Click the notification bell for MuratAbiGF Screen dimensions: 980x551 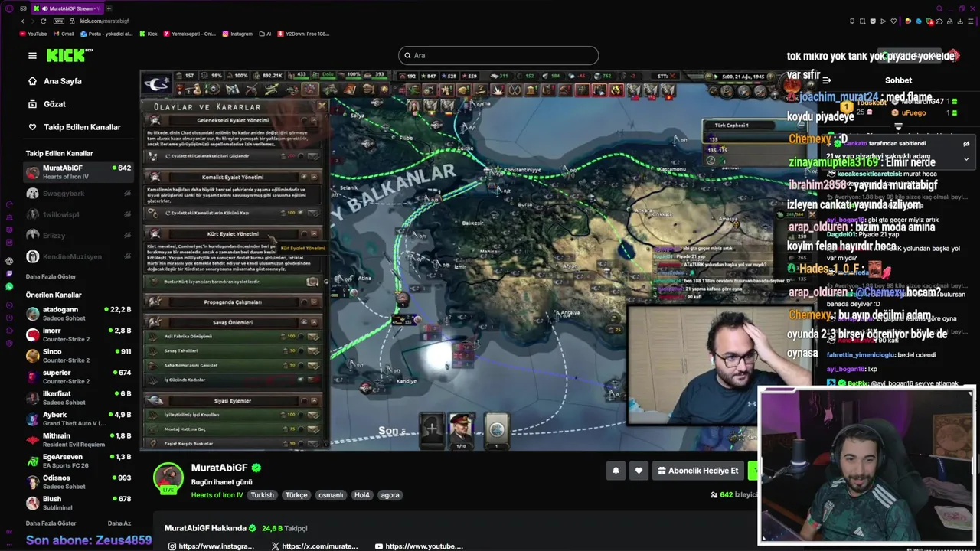coord(616,471)
